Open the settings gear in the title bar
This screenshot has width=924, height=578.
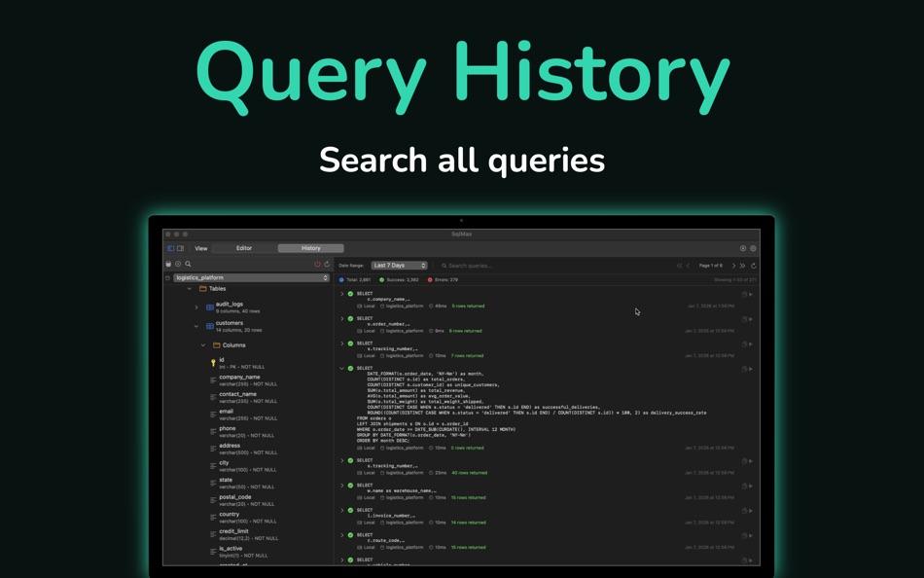coord(751,248)
